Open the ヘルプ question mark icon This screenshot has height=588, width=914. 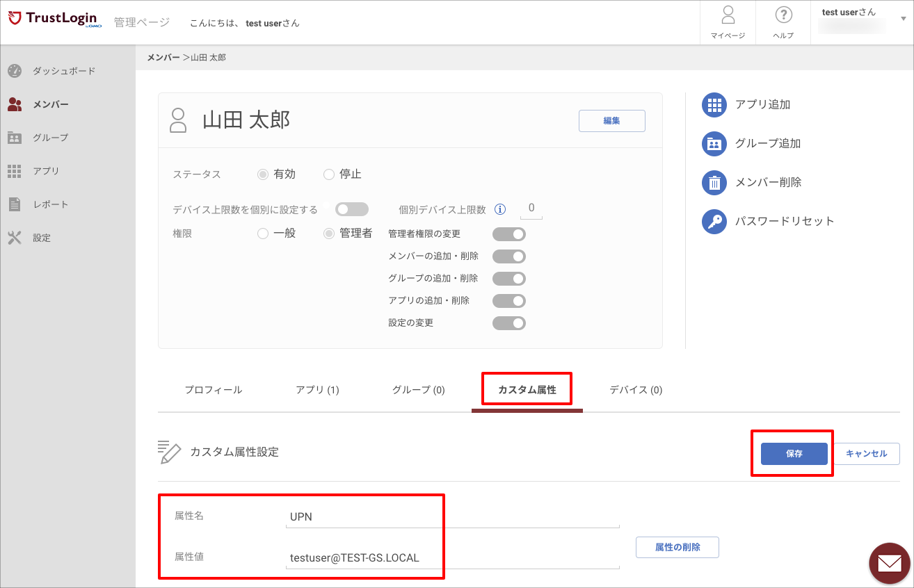point(784,15)
